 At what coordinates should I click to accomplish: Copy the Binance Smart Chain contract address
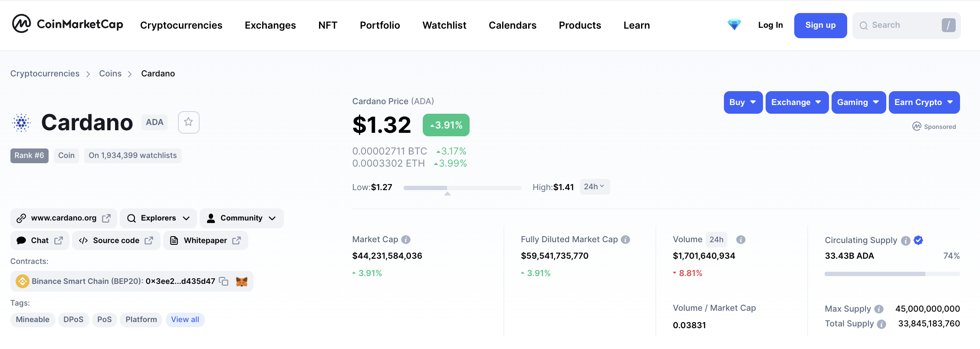click(x=224, y=281)
